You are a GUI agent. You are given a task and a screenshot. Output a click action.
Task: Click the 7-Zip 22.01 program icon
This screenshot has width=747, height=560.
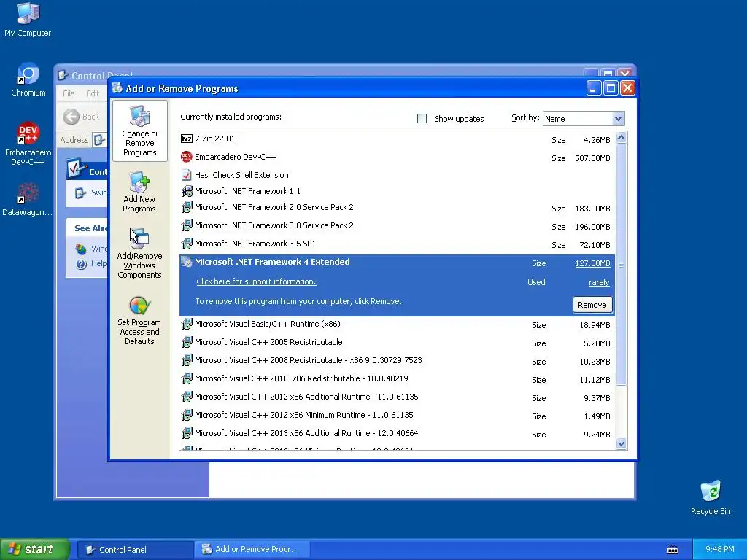tap(187, 139)
